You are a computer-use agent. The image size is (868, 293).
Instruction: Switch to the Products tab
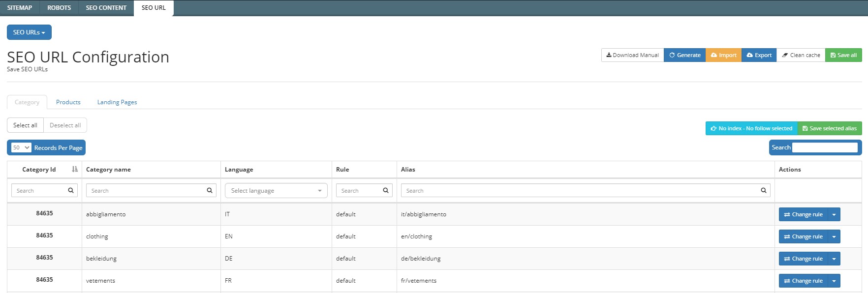pos(68,102)
